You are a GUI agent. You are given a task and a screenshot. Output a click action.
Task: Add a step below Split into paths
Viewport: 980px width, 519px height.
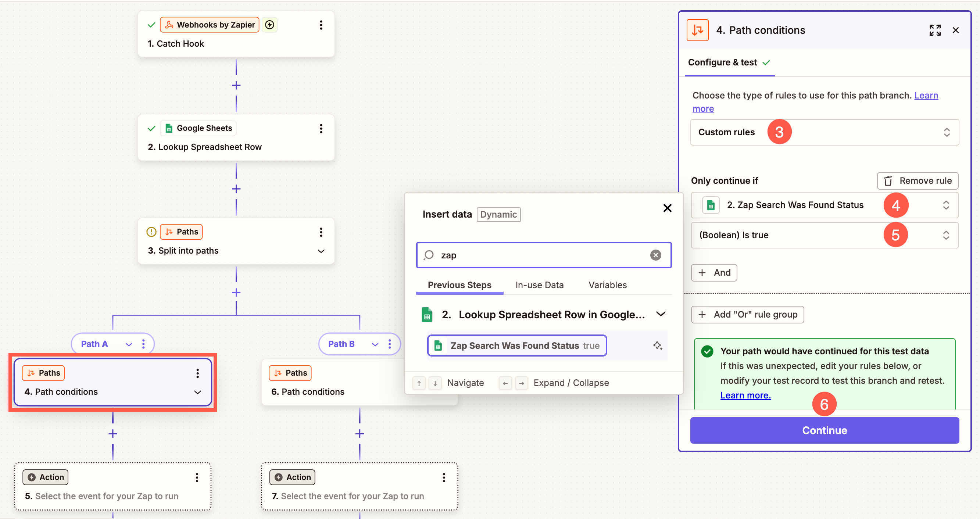(236, 292)
